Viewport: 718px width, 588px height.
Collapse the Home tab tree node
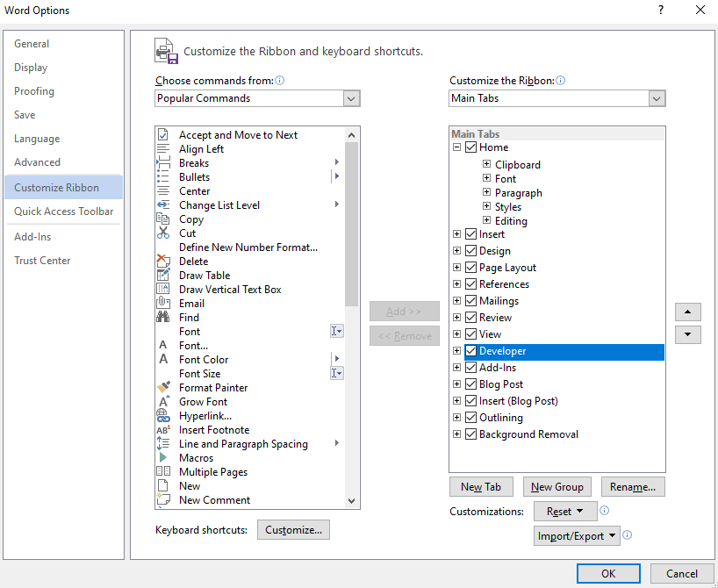pos(456,147)
